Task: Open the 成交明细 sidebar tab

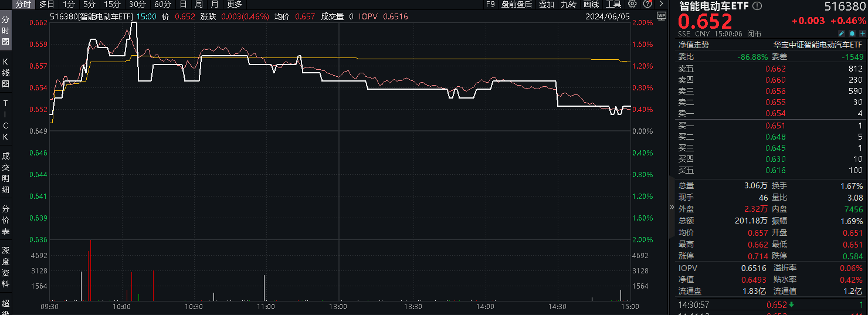Action: (6, 172)
